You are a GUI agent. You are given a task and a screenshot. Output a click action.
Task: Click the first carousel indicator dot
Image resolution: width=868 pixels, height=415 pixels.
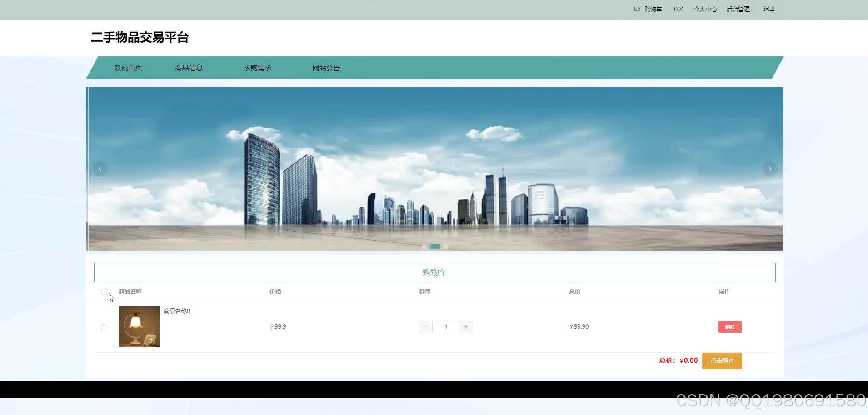(x=424, y=247)
